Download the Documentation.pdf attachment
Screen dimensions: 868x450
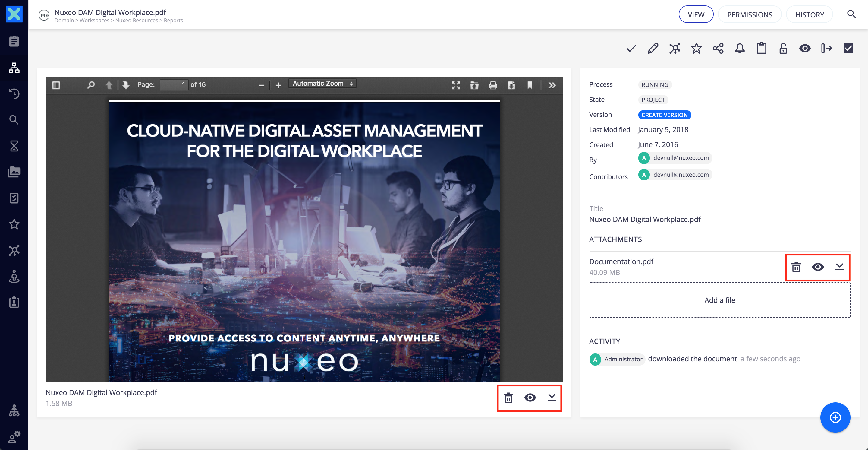[x=840, y=267]
